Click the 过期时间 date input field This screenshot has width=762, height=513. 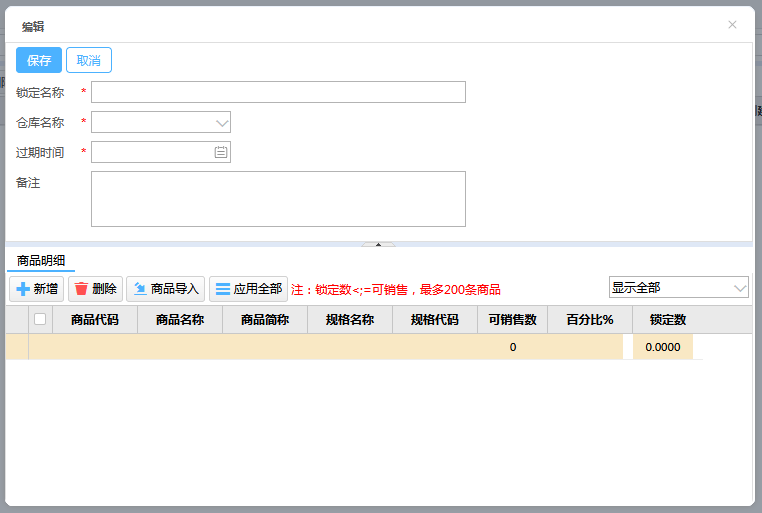coord(152,152)
